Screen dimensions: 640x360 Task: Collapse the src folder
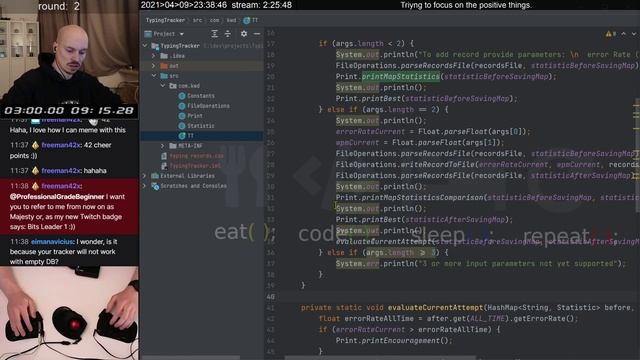pos(154,76)
